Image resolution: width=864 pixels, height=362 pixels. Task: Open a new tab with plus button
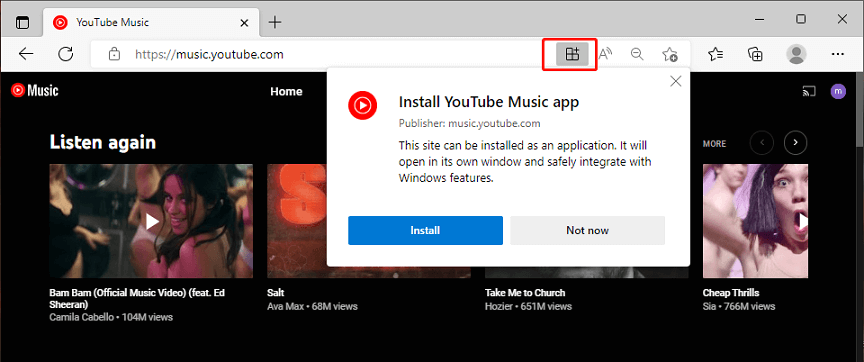(x=274, y=23)
